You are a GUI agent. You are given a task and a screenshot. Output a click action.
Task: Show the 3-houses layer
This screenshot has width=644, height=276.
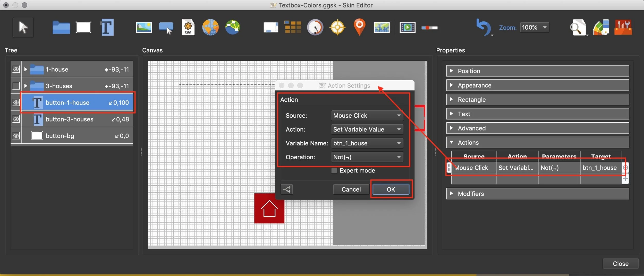(x=16, y=85)
